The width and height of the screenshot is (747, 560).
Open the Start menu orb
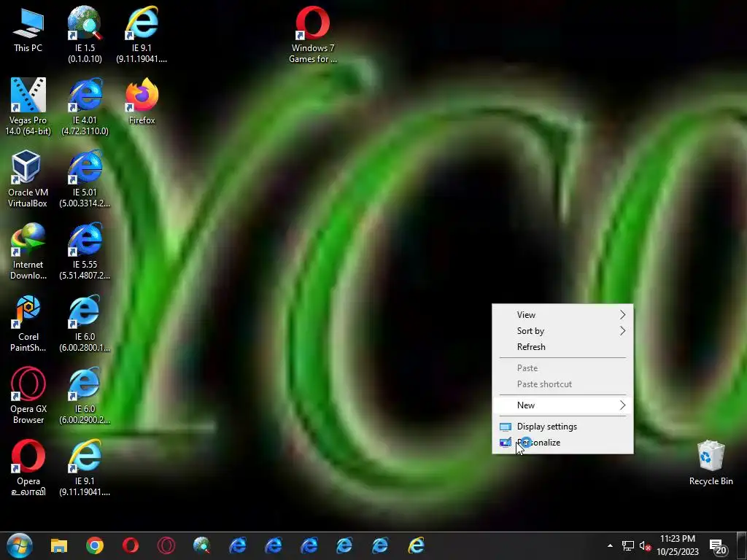(20, 545)
